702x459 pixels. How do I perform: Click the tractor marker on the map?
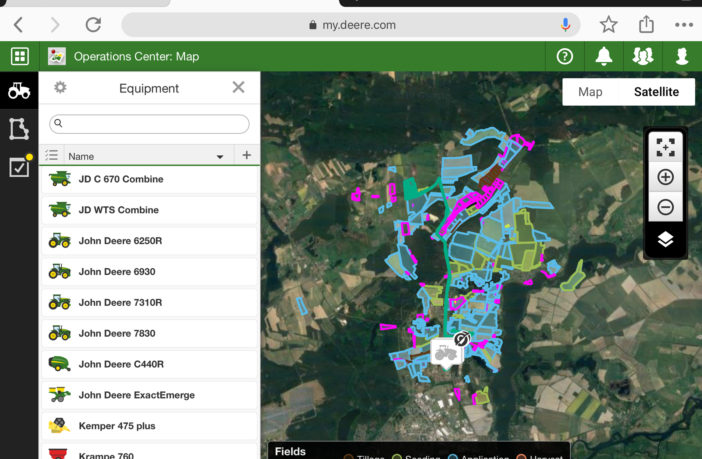click(445, 353)
